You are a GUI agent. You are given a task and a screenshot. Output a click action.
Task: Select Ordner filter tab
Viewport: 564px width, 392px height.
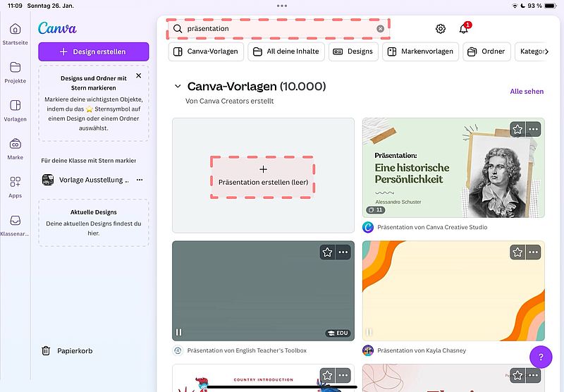(x=486, y=51)
